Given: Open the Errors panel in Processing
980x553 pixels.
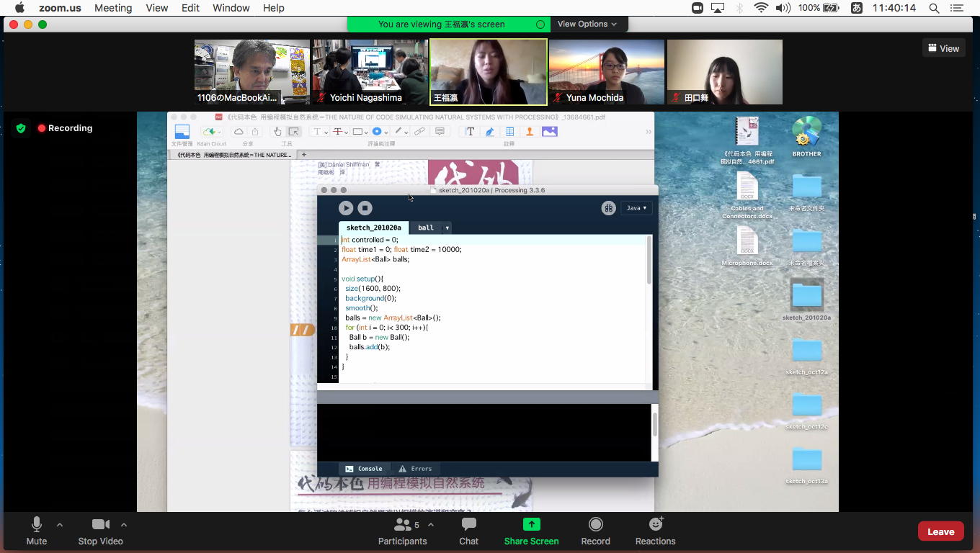Looking at the screenshot, I should coord(415,469).
